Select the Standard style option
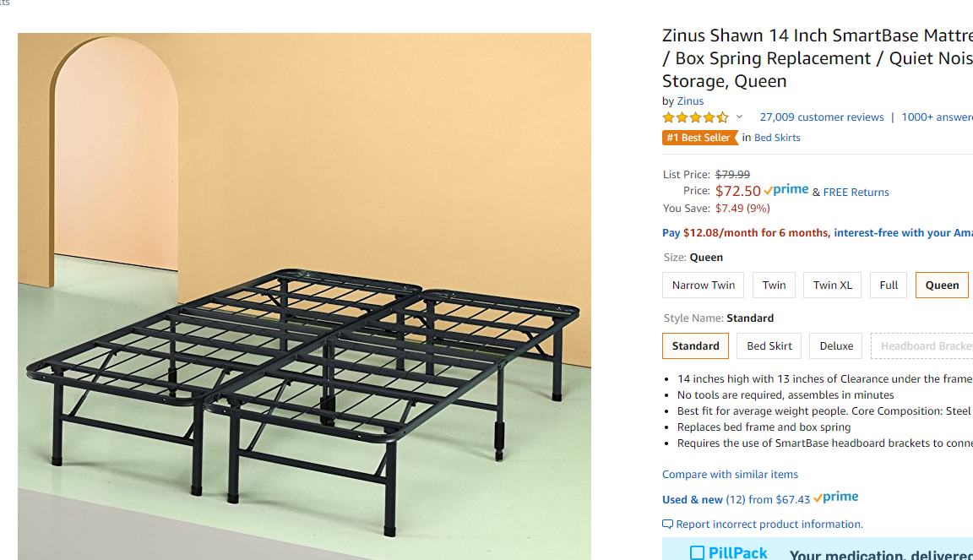This screenshot has width=973, height=560. (695, 346)
